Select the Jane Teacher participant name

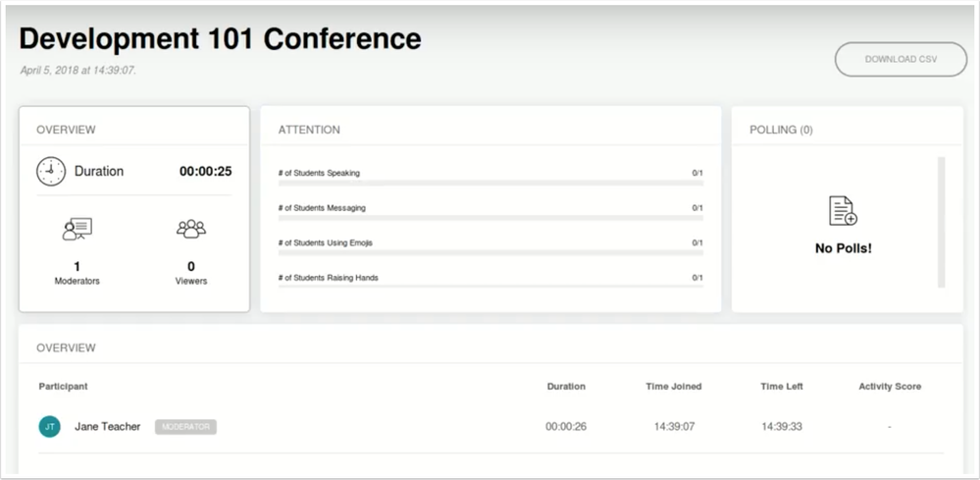click(x=108, y=427)
